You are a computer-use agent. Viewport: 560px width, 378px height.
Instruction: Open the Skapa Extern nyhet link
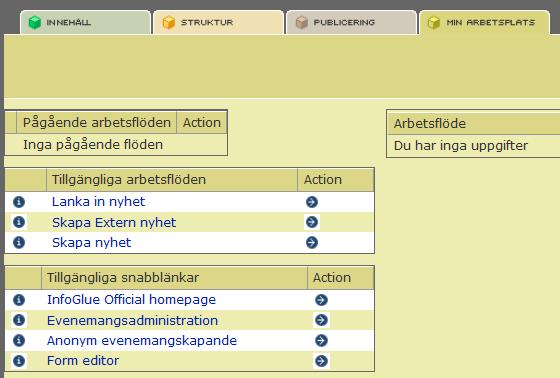pos(114,223)
